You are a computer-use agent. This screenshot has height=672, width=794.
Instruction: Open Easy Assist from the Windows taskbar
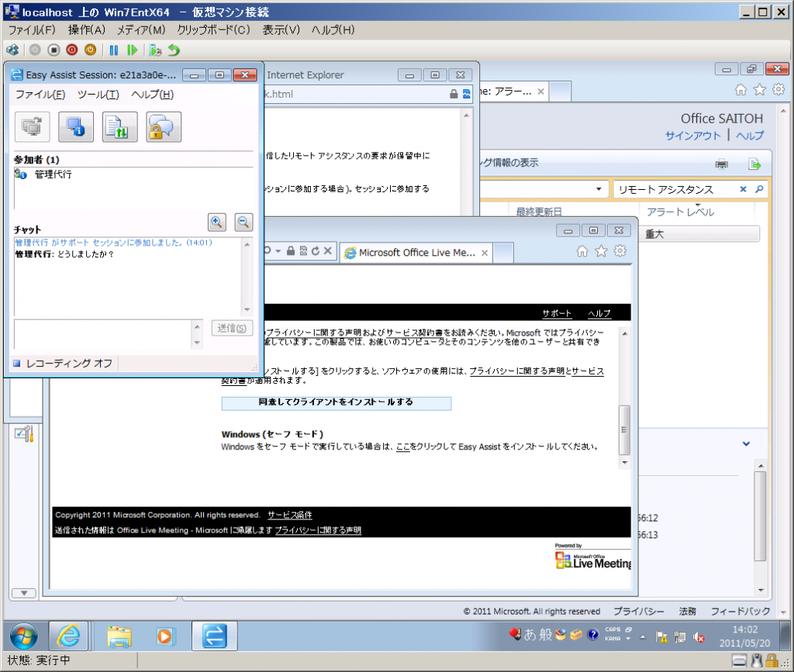pyautogui.click(x=214, y=636)
